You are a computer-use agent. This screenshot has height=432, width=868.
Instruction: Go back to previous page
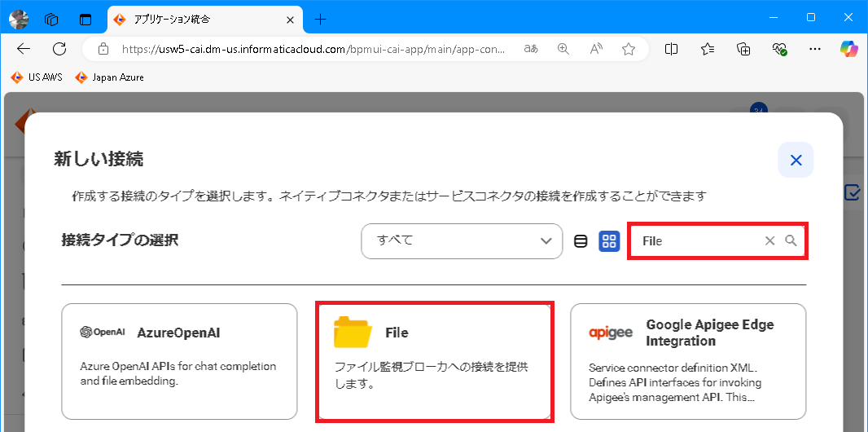pos(24,49)
